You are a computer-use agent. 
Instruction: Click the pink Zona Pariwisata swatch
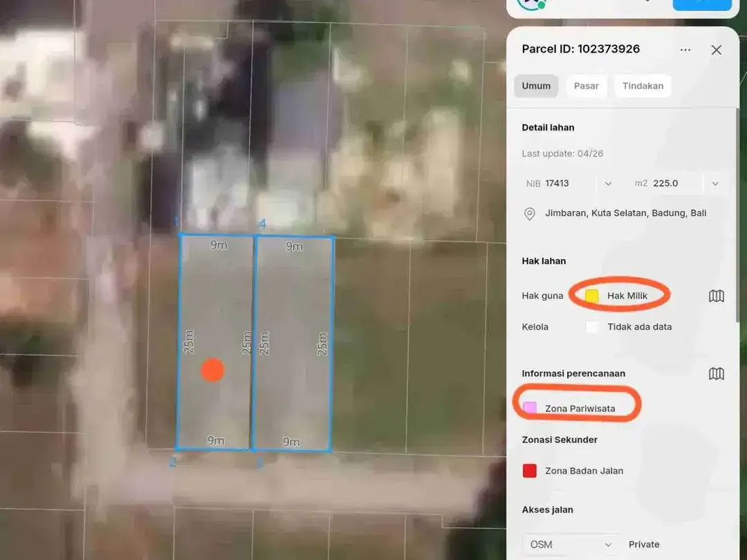[529, 408]
